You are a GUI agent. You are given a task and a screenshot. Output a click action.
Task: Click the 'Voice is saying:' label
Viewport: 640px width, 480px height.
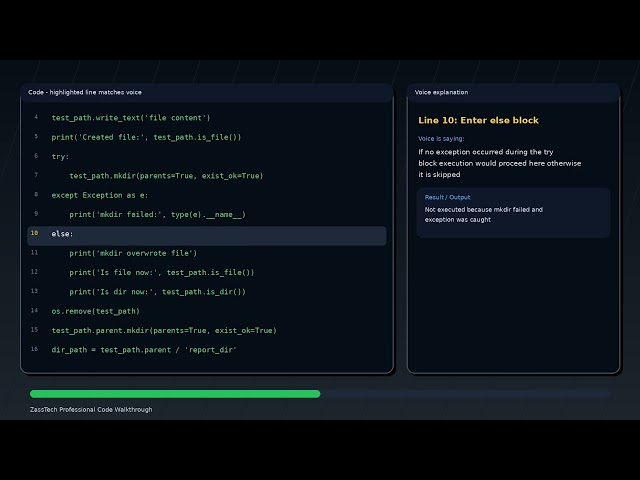(441, 139)
